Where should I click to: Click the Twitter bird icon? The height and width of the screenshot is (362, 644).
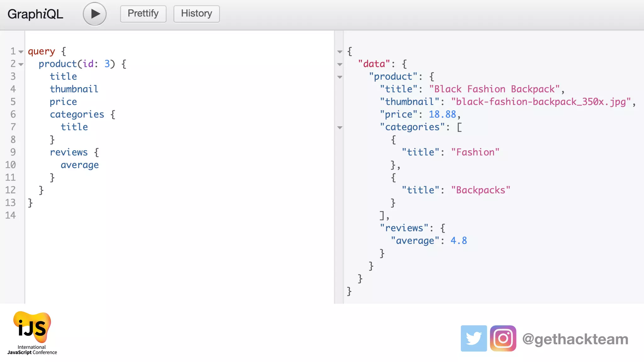[x=474, y=338]
